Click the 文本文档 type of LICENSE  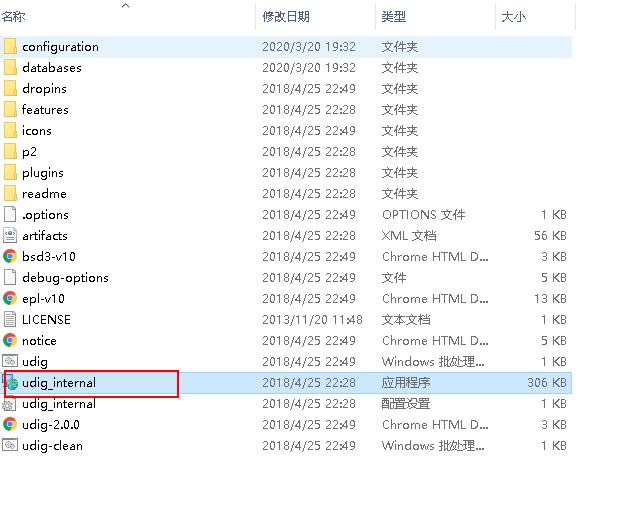coord(406,320)
